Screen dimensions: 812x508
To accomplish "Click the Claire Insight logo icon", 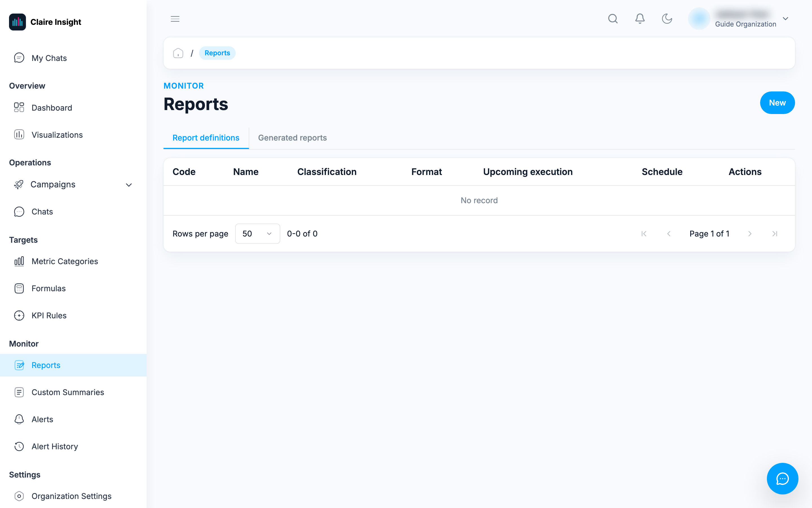I will coord(17,22).
